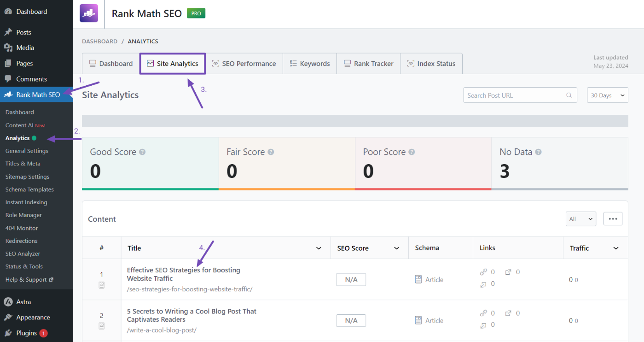This screenshot has height=342, width=644.
Task: Open the All content filter dropdown
Action: point(581,219)
